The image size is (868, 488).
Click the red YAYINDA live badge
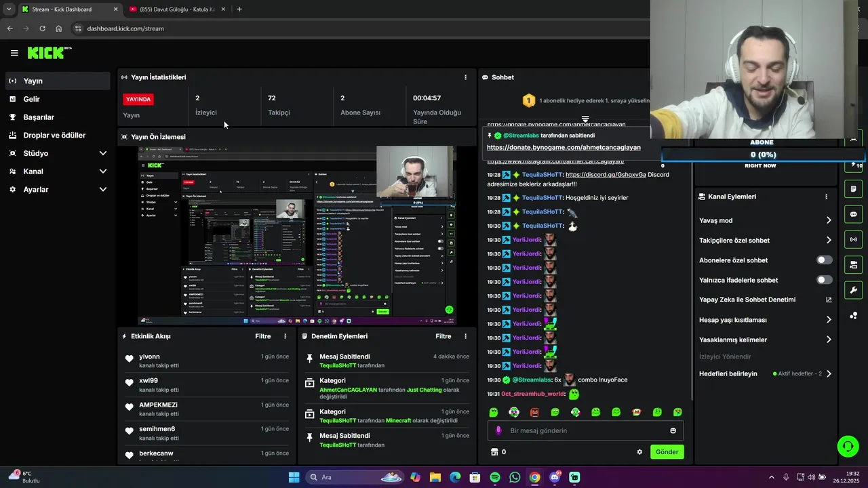(x=138, y=99)
